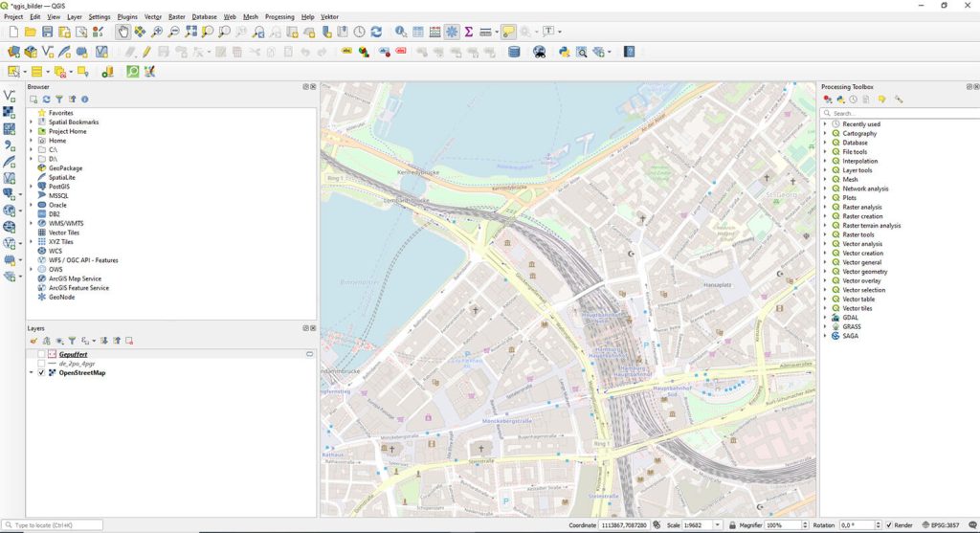Expand the PostGIS browser node

[x=31, y=187]
